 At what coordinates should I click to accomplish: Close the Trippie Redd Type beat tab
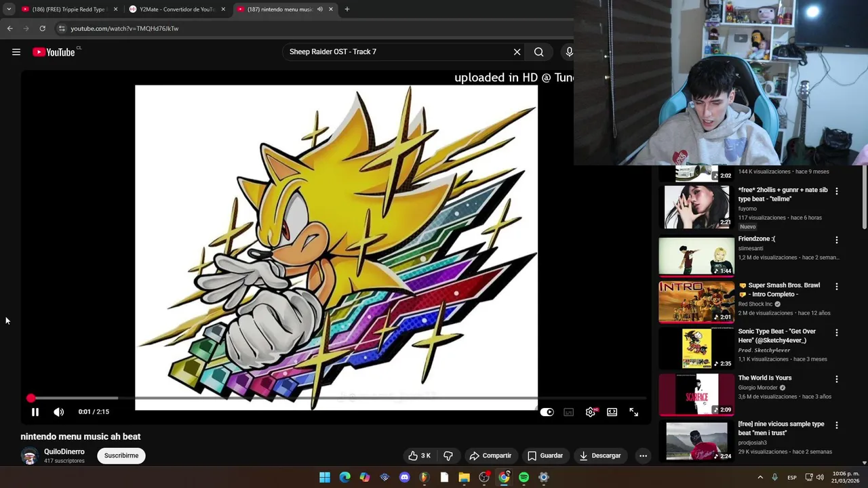[115, 9]
